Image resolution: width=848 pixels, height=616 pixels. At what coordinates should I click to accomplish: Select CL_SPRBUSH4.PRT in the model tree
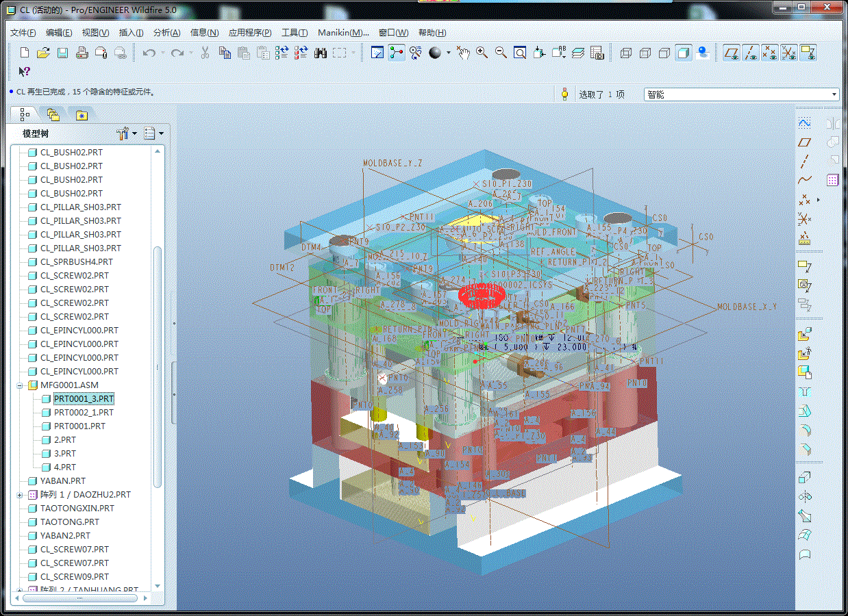(76, 262)
